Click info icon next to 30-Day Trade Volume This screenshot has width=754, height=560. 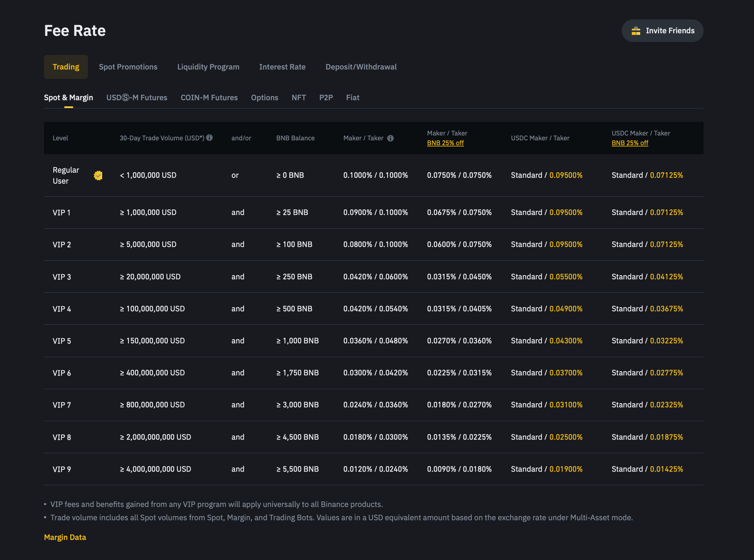point(210,138)
